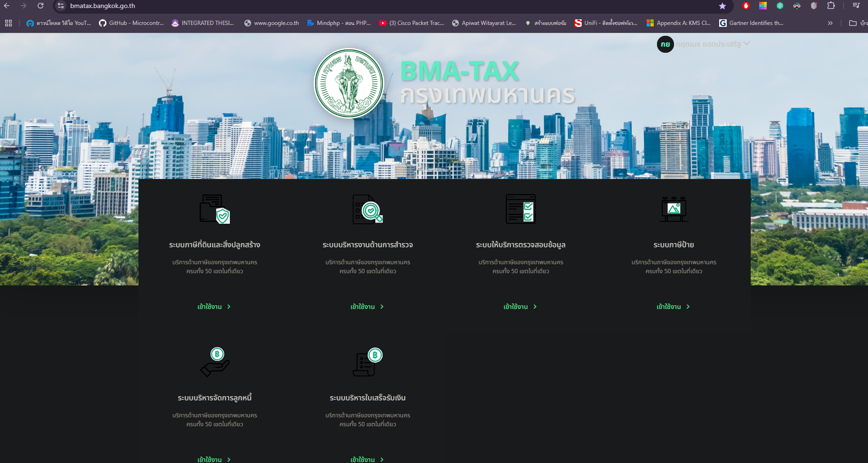
Task: Click the receipt management document-with-baht icon
Action: click(x=368, y=362)
